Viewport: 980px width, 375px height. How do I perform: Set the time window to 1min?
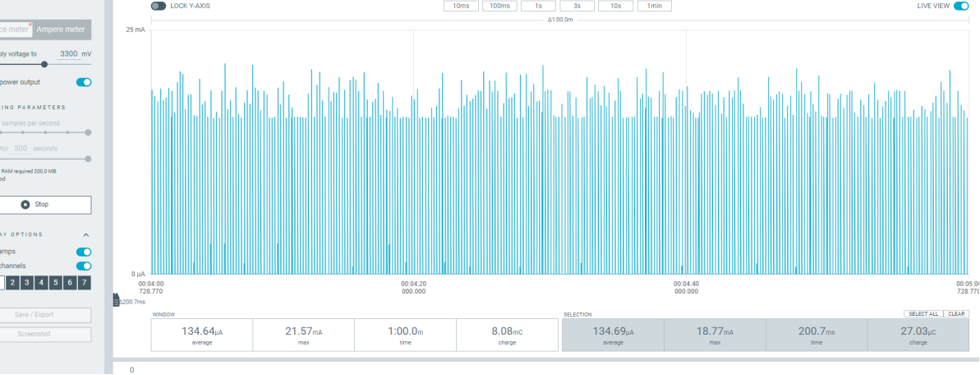pos(655,7)
